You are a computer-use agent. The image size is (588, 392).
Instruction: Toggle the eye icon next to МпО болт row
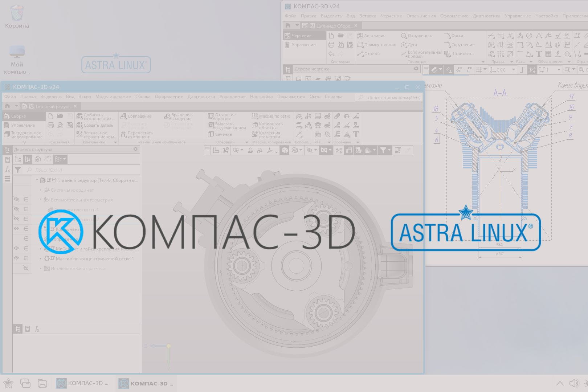click(16, 249)
